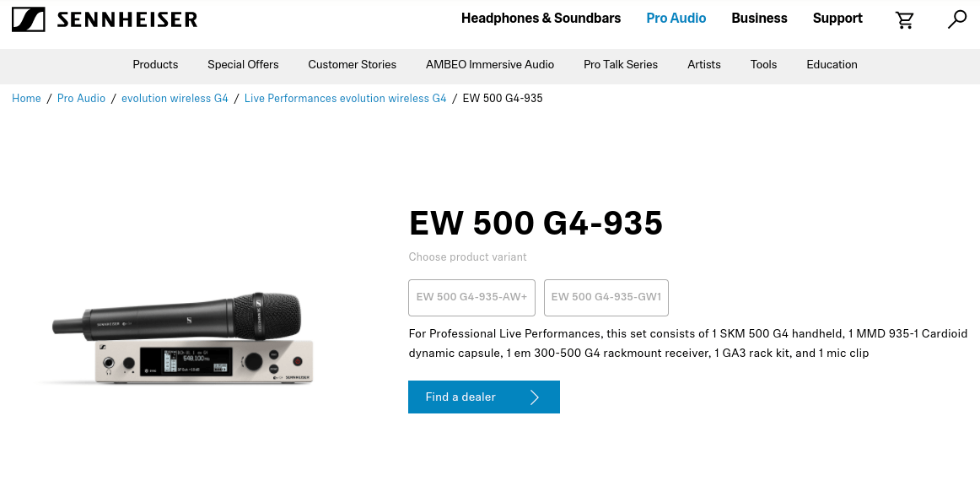Click the search magnifier icon

(957, 19)
